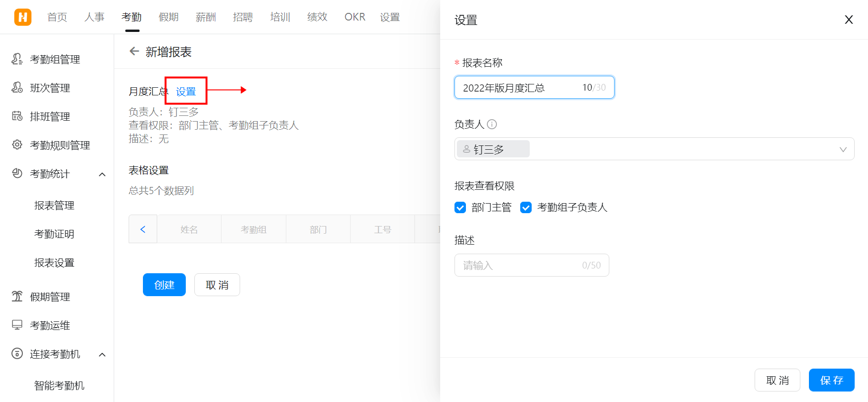
Task: Click the orange app logo icon
Action: [23, 17]
